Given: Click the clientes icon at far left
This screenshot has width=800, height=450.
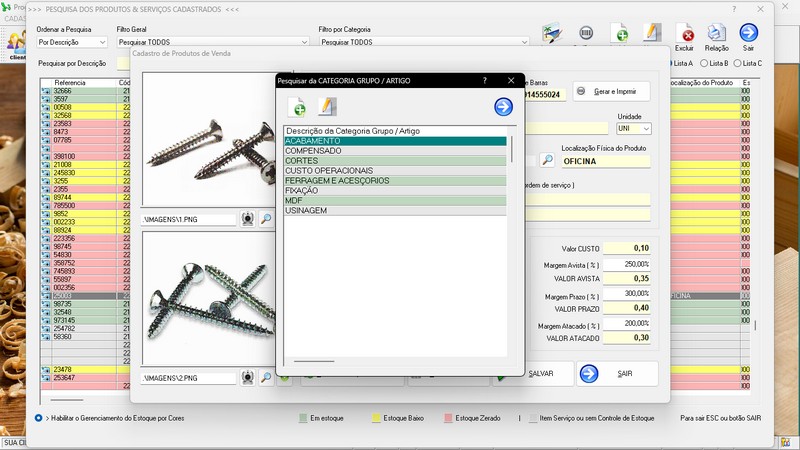Looking at the screenshot, I should 16,43.
